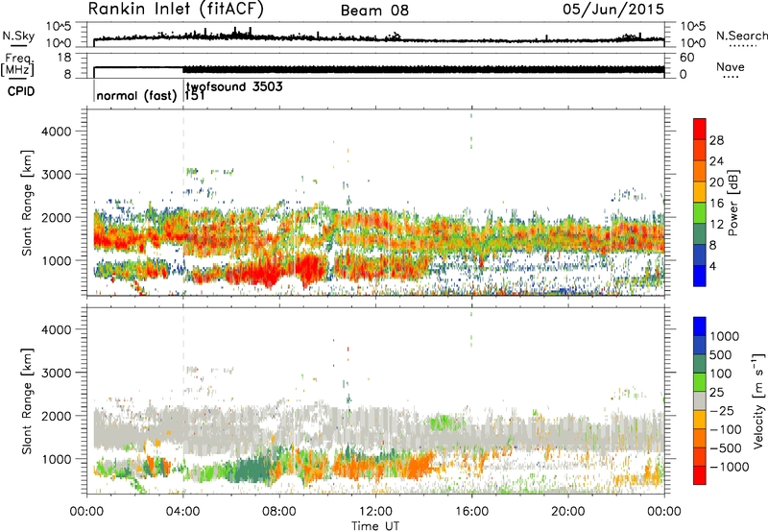This screenshot has height=532, width=768.
Task: Click the '12:00' time tick label
Action: (375, 512)
